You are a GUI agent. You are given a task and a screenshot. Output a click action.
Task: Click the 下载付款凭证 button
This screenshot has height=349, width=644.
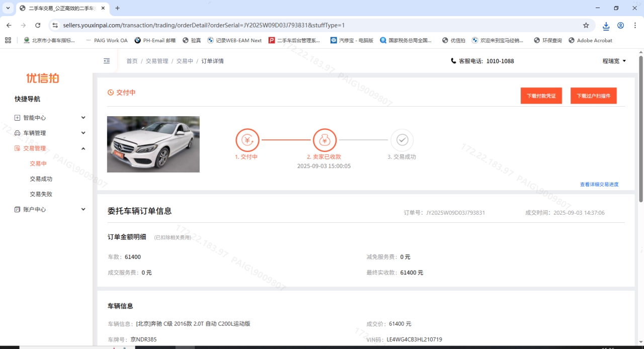tap(541, 96)
